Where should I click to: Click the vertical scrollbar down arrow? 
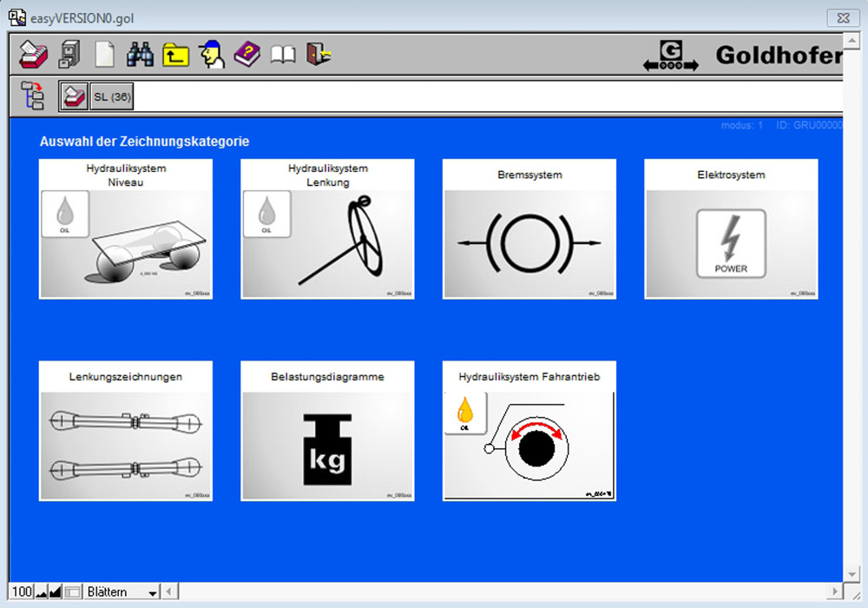coord(851,573)
